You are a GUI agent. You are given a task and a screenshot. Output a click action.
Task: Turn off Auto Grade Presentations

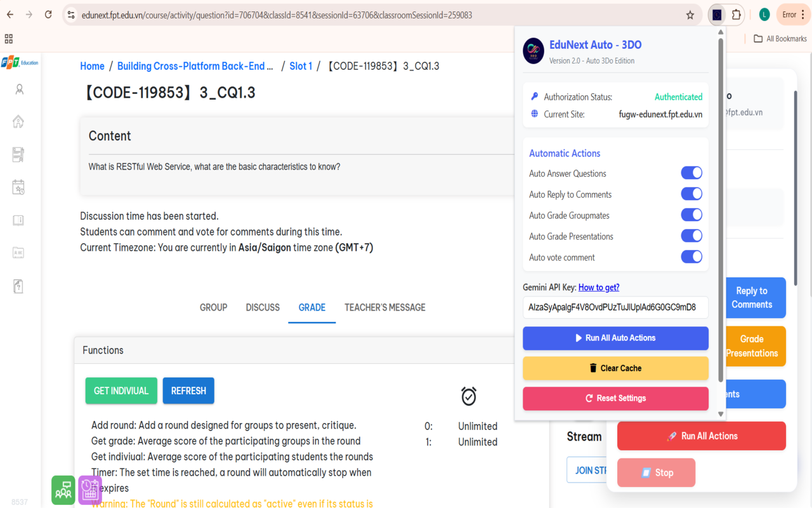coord(691,236)
